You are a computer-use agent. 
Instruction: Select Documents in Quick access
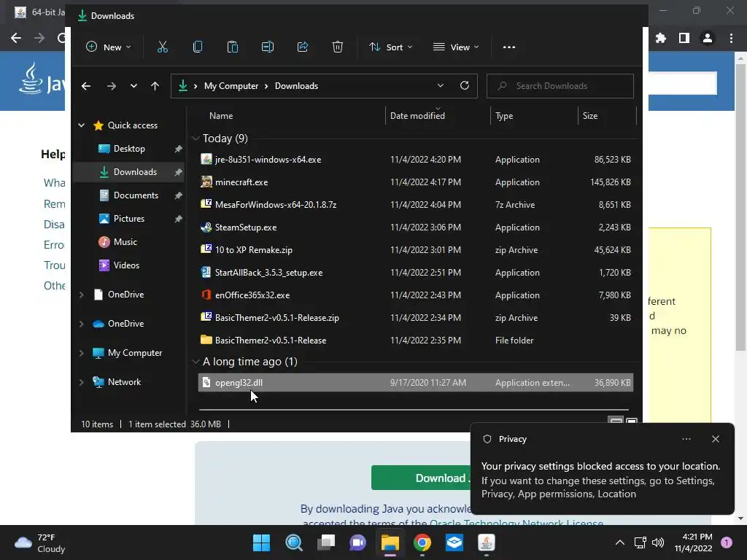(x=129, y=195)
